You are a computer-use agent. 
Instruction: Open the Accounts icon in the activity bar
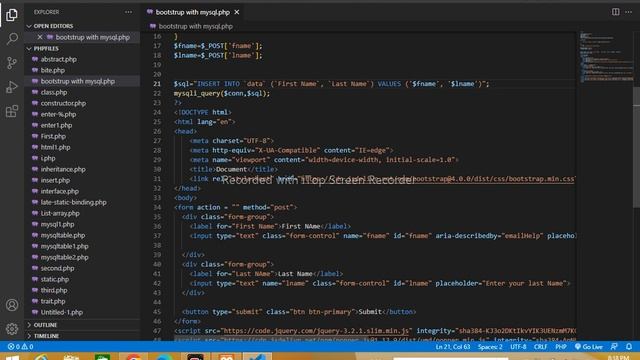12,305
